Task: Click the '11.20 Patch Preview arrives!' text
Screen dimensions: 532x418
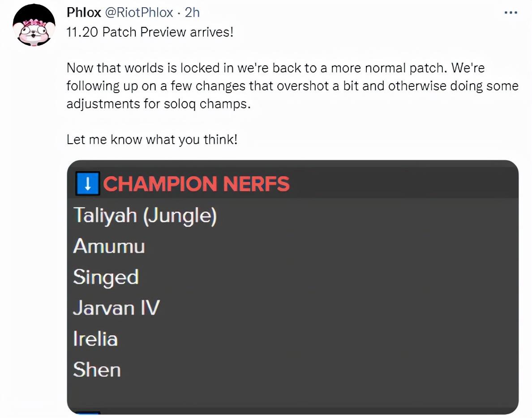Action: click(150, 33)
